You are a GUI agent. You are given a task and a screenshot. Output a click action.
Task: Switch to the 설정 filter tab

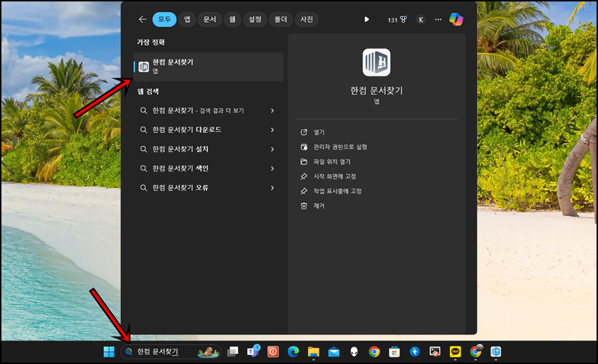[255, 19]
